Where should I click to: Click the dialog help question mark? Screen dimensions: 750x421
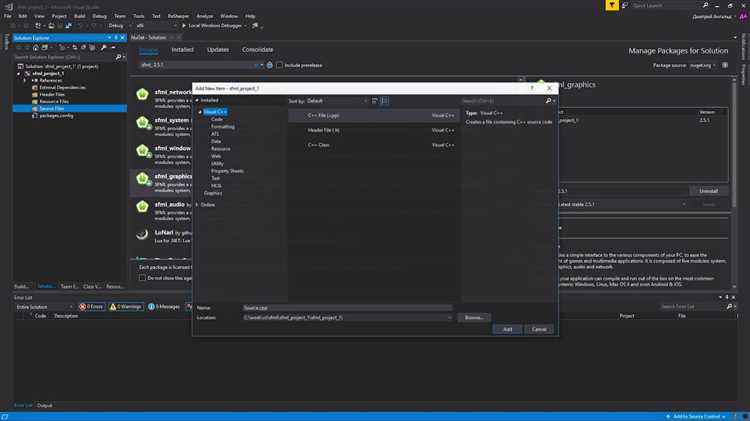(532, 89)
